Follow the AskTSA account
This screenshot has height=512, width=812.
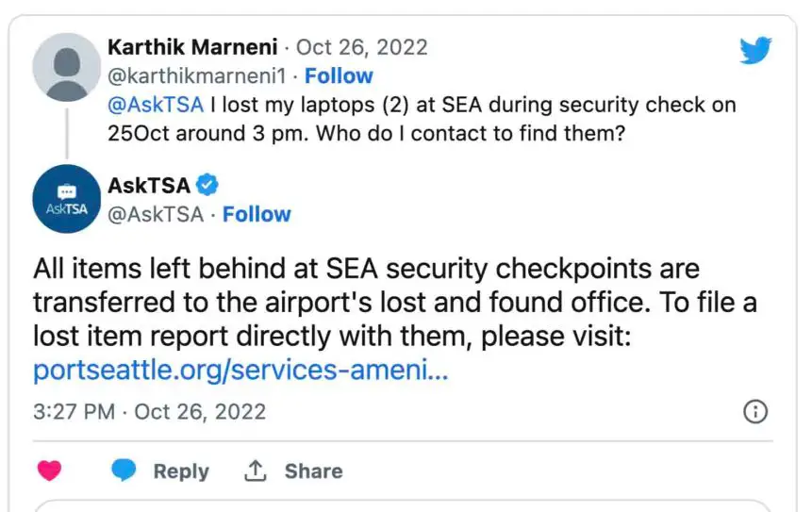click(257, 215)
